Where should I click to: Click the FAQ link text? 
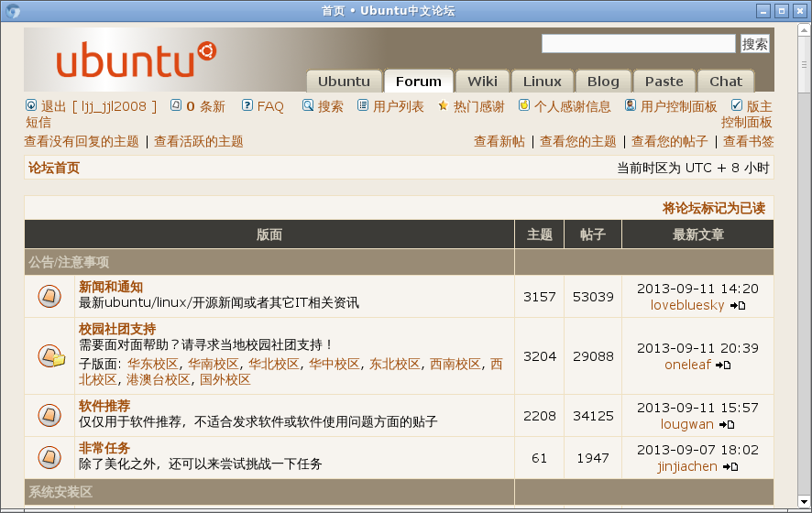point(270,106)
